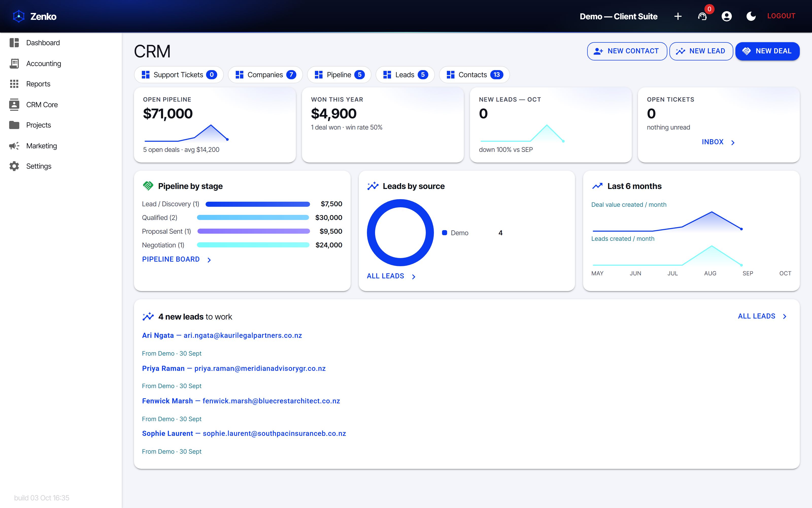Click chevron beside ALL LEADS in new leads card

[x=785, y=316]
